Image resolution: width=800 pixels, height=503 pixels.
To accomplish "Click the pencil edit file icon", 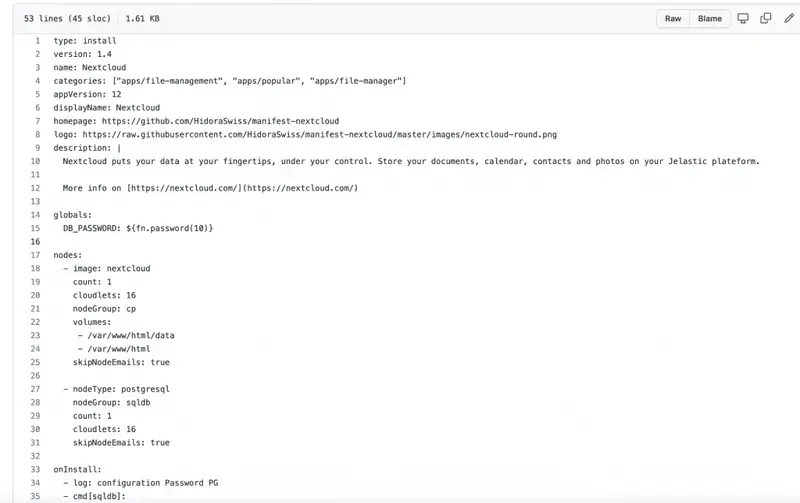I will click(x=789, y=19).
